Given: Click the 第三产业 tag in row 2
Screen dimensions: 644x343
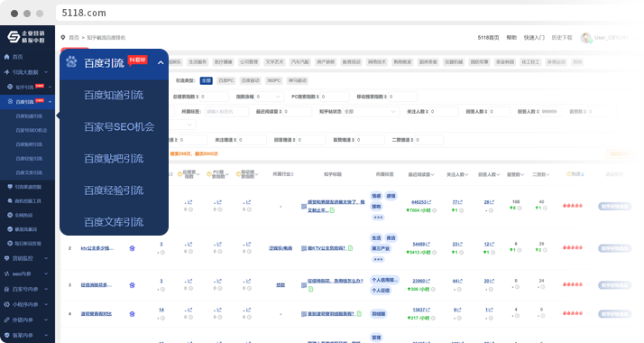Looking at the screenshot, I should click(381, 248).
